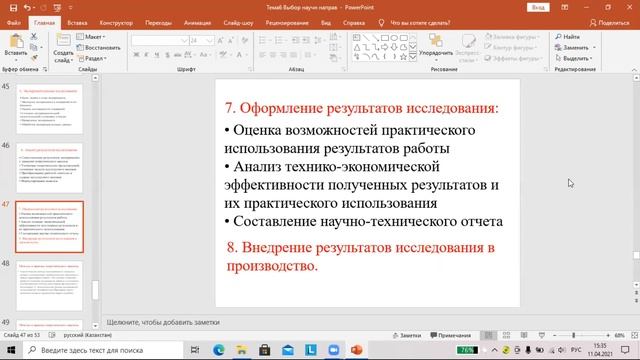Click the zoom slider handle in status bar

coord(573,335)
